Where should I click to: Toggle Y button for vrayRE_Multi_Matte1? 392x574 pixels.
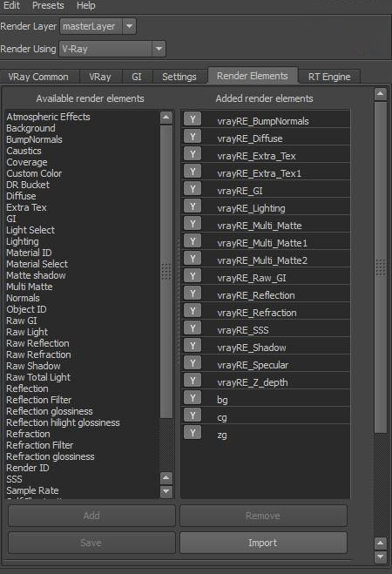[x=193, y=241]
